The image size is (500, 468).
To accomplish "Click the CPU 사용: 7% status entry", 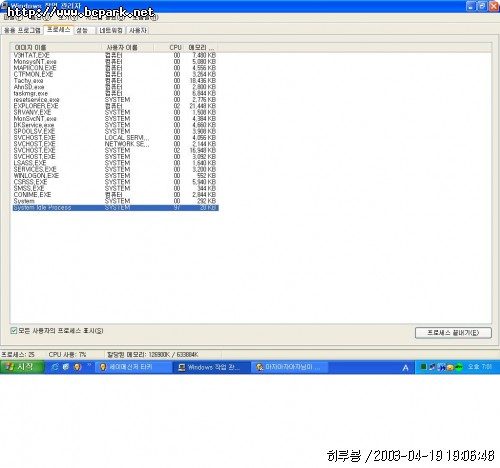I will [x=67, y=354].
